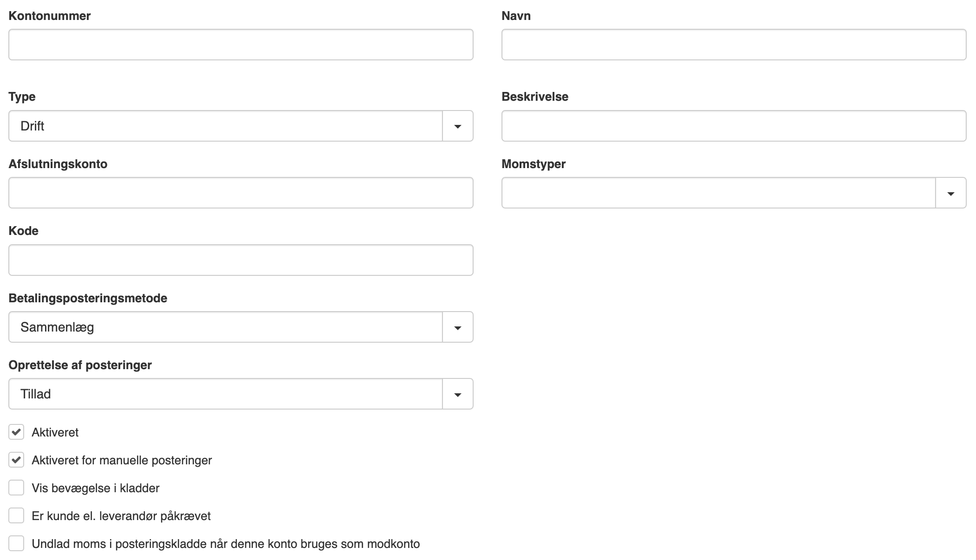Screen dimensions: 976x560
Task: Click the Drift type selection field
Action: click(225, 126)
